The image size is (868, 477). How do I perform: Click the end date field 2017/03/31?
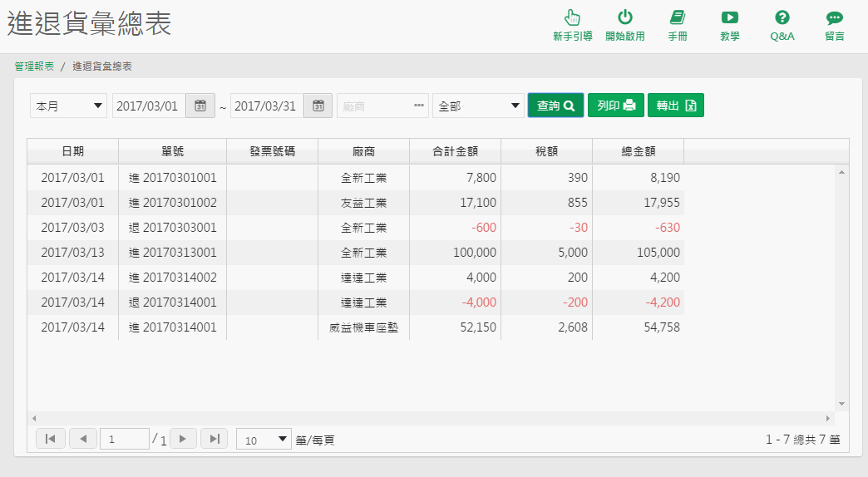(x=267, y=106)
